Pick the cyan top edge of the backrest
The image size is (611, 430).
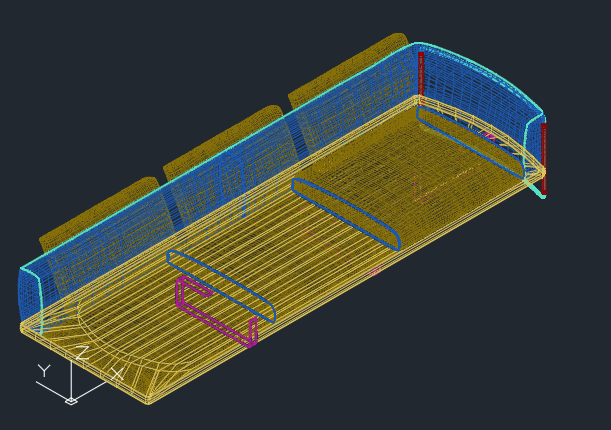click(x=218, y=156)
